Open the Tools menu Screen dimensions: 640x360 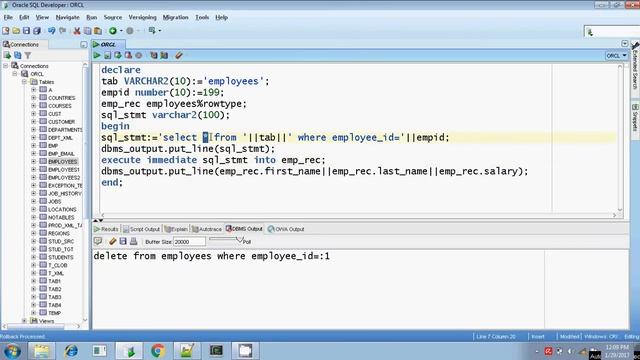coord(202,17)
